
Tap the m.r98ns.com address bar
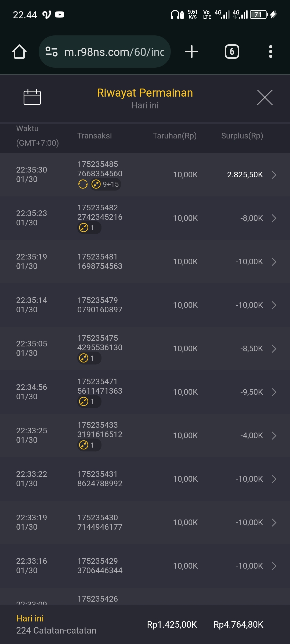(114, 52)
